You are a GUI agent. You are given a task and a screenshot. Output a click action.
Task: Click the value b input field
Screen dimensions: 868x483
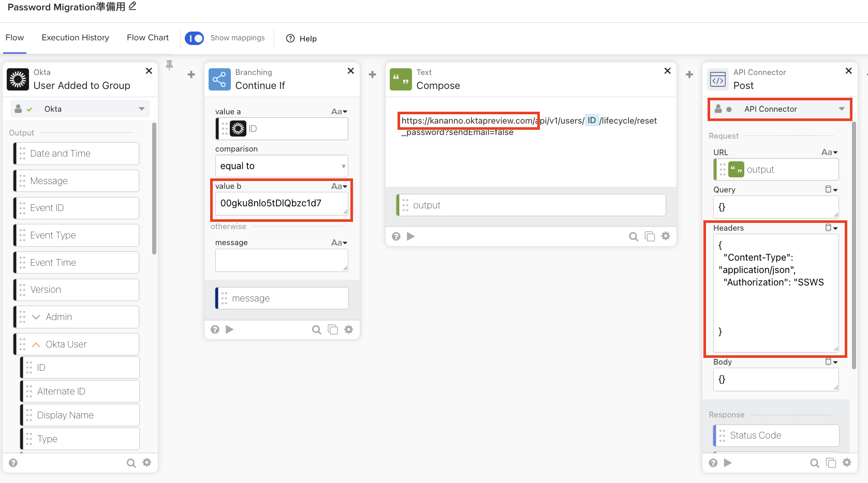click(281, 204)
